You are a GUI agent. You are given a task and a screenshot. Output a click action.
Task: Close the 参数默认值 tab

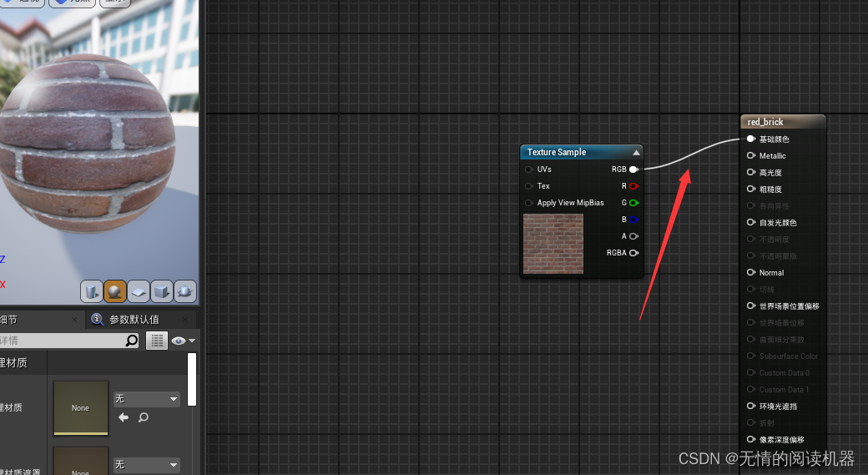coord(185,320)
